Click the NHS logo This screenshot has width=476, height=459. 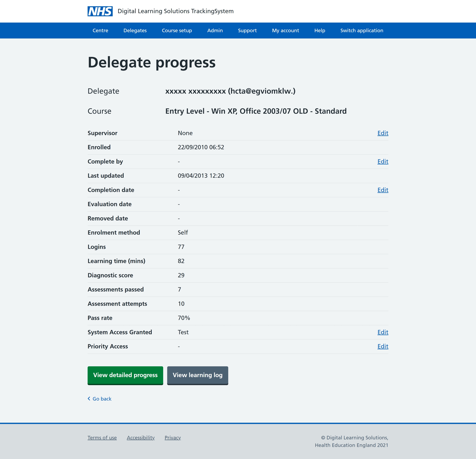[x=100, y=11]
